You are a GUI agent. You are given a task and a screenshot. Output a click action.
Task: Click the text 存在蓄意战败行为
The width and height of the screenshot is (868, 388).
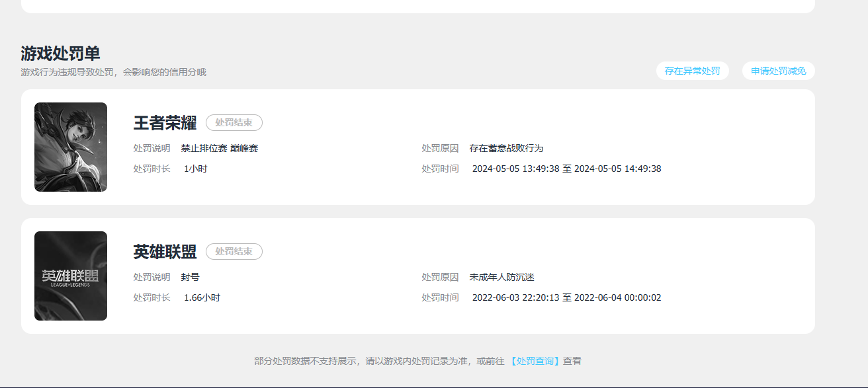[x=506, y=148]
